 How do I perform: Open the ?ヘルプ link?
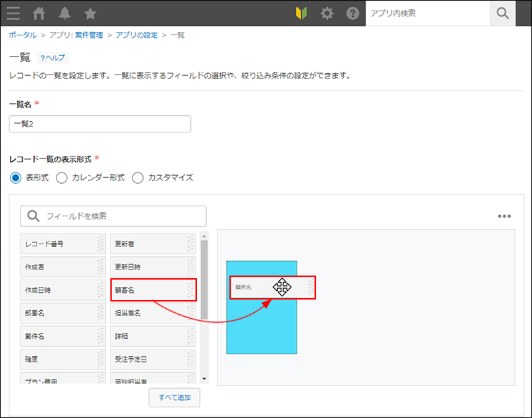tap(53, 58)
